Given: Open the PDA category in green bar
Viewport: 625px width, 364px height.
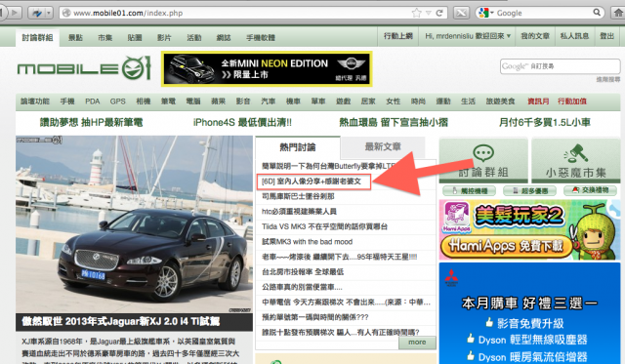Looking at the screenshot, I should tap(93, 101).
